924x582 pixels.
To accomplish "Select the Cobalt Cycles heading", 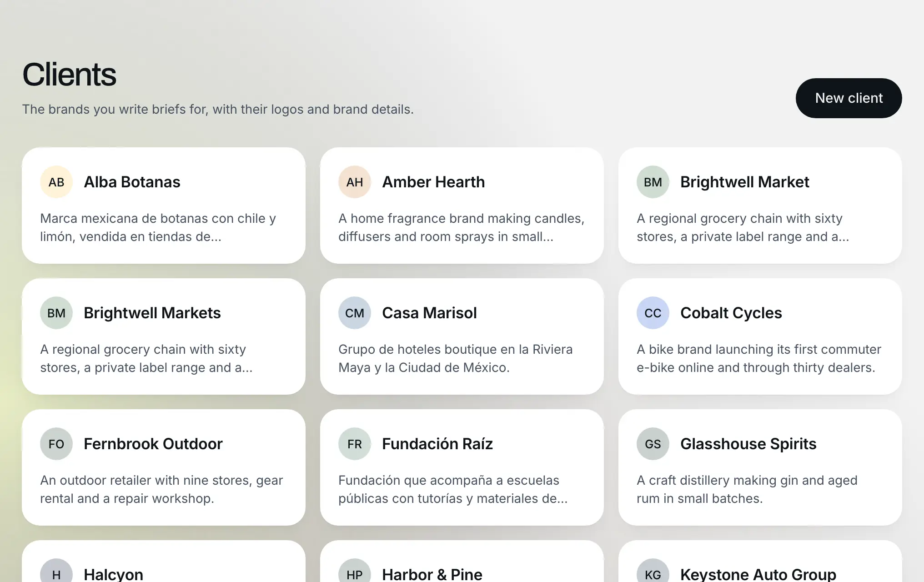I will point(731,313).
